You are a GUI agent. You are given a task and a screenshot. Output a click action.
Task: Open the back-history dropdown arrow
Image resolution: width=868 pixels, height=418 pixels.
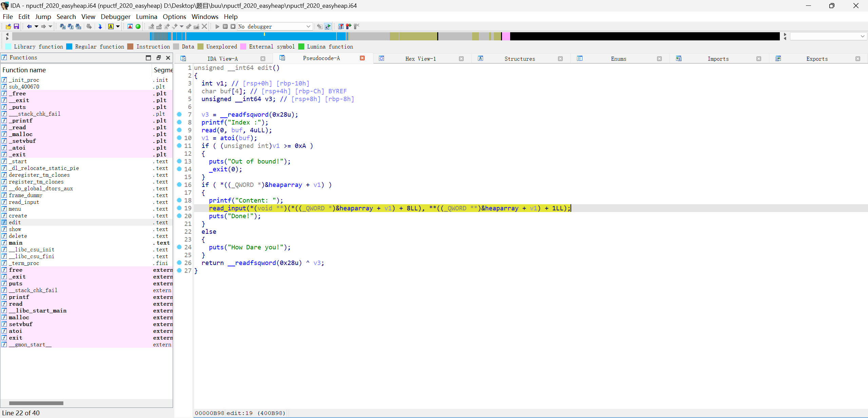tap(36, 26)
